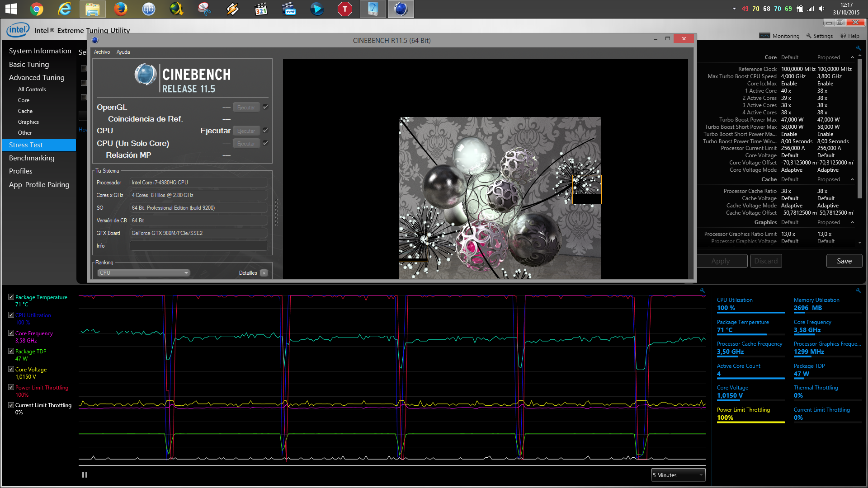Click the network signal tray icon

(x=811, y=9)
